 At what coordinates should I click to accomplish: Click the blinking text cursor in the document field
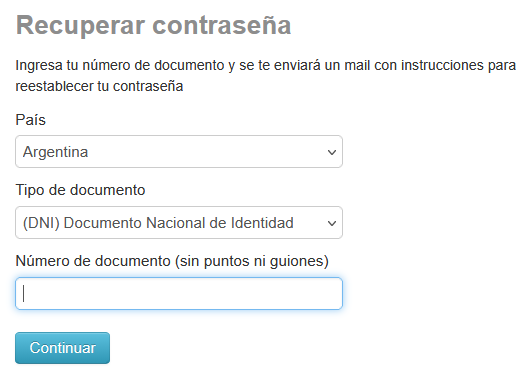(23, 293)
